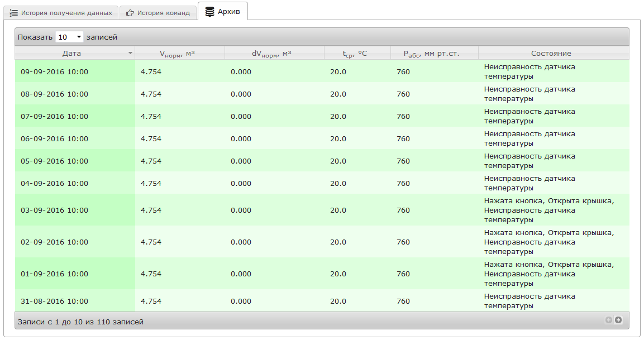Click the 31-08-2016 10:00 date cell
The image size is (644, 340).
[x=54, y=301]
